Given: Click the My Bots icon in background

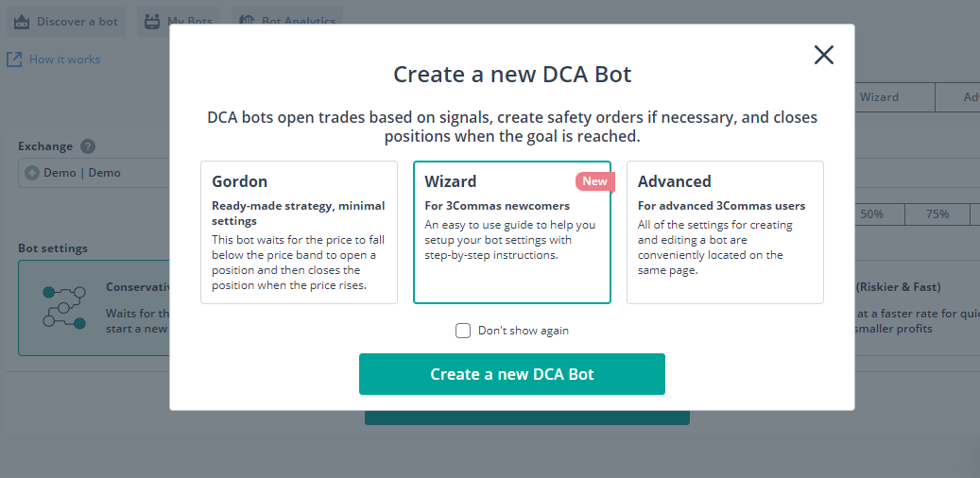Looking at the screenshot, I should pyautogui.click(x=152, y=22).
